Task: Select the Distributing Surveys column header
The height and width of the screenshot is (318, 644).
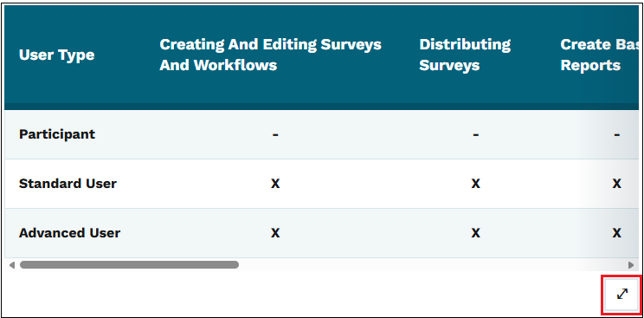Action: coord(465,55)
